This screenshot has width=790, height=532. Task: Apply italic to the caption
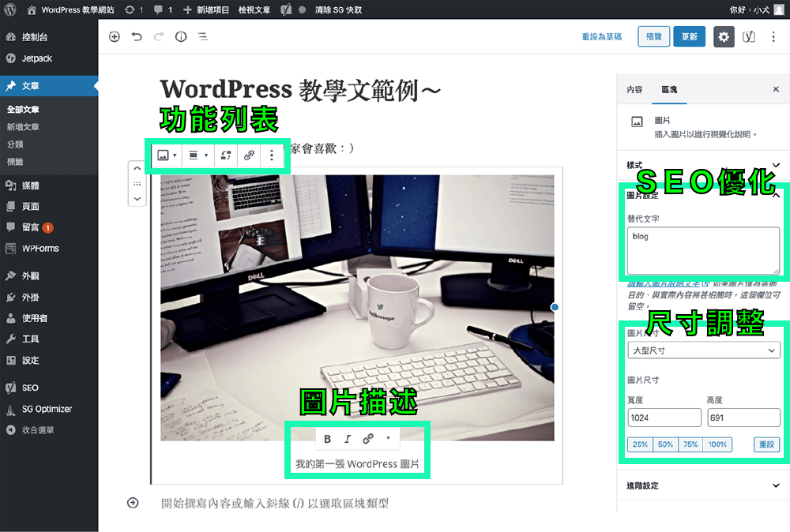click(x=348, y=439)
